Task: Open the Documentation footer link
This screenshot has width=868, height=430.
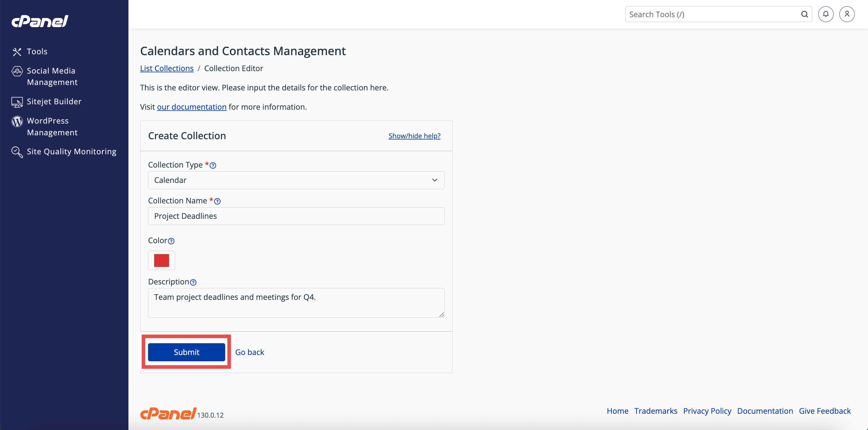Action: (765, 411)
